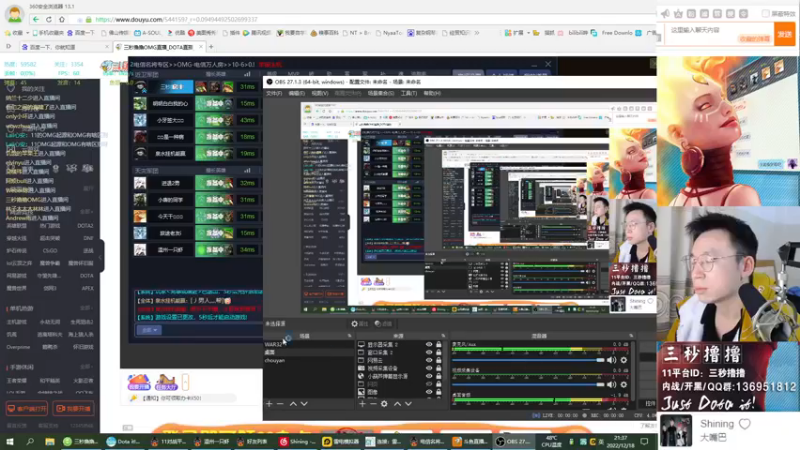The width and height of the screenshot is (800, 450).
Task: Click the chat message input field
Action: click(718, 34)
